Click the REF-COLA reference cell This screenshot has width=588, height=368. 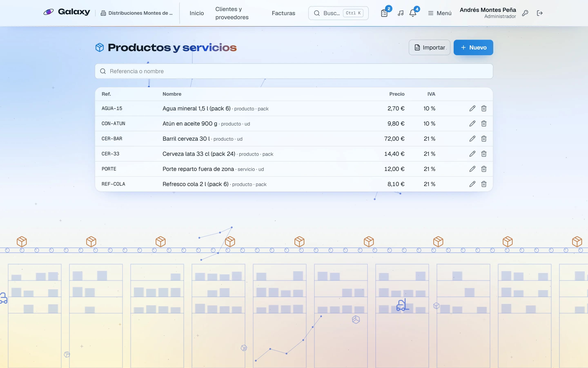113,184
